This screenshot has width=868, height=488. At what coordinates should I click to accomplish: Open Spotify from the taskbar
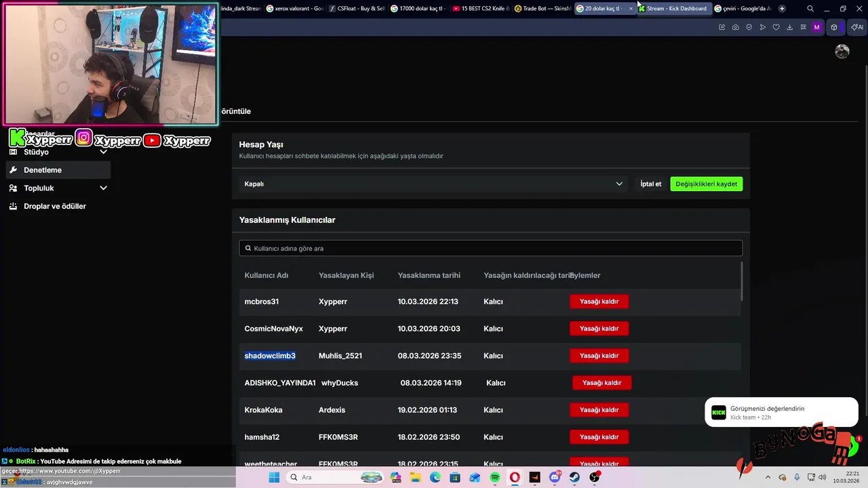click(x=495, y=477)
